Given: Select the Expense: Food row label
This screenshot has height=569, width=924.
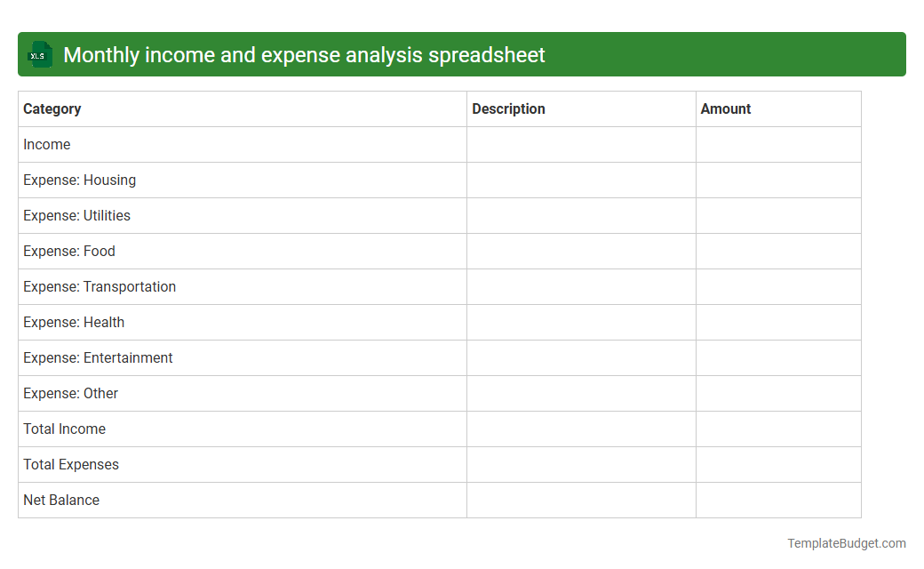Looking at the screenshot, I should 69,251.
